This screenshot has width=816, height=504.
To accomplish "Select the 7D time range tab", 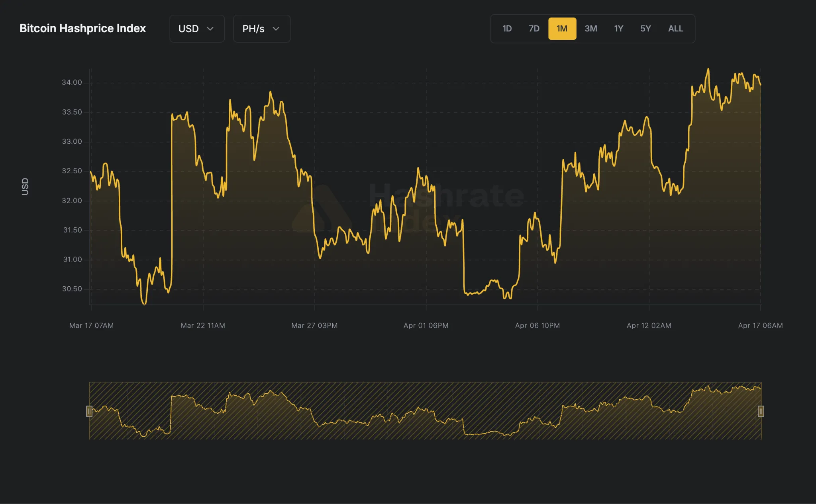I will [x=534, y=28].
